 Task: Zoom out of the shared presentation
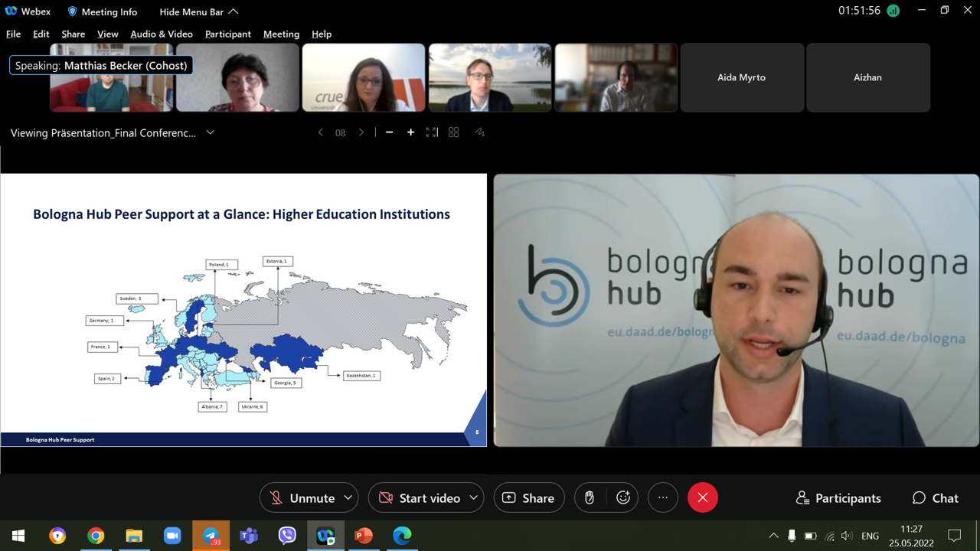pos(390,132)
